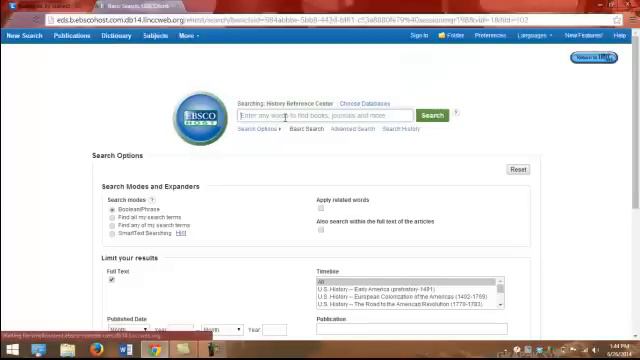The image size is (640, 360).
Task: Select Find all my search terms
Action: tap(112, 218)
